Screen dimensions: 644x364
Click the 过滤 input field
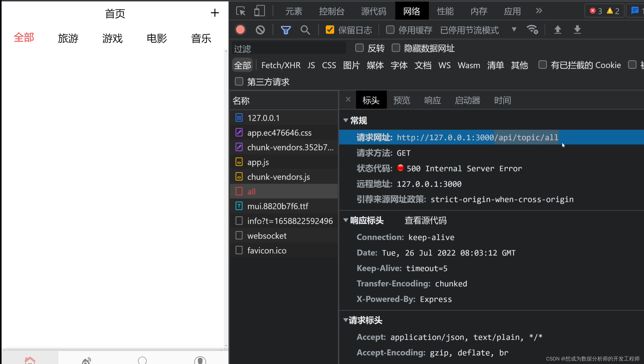coord(288,48)
